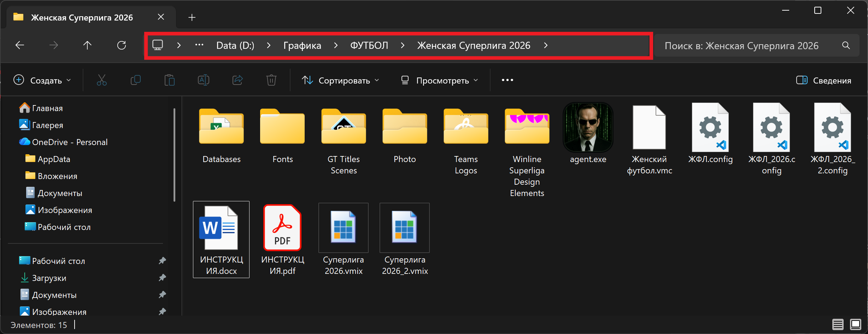Toggle the Сведения details pane
This screenshot has height=334, width=868.
[x=824, y=80]
